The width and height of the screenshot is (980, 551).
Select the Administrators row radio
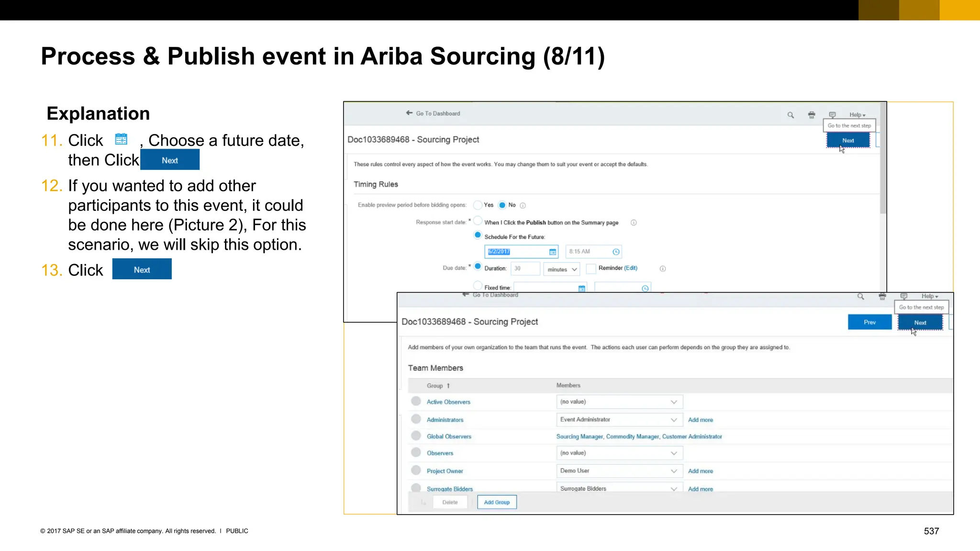(416, 419)
